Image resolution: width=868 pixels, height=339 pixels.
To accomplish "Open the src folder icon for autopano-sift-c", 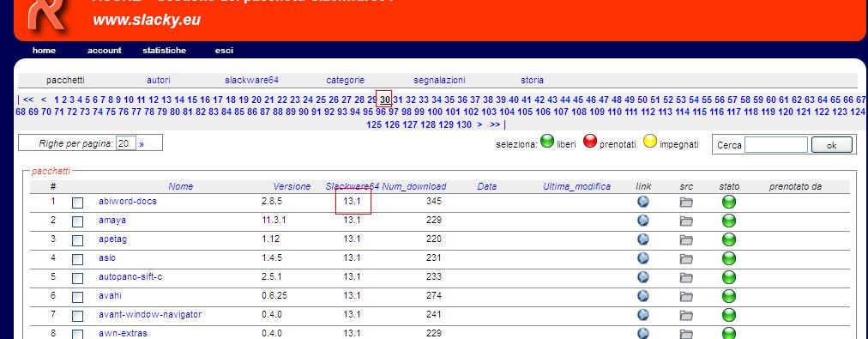I will [x=686, y=277].
